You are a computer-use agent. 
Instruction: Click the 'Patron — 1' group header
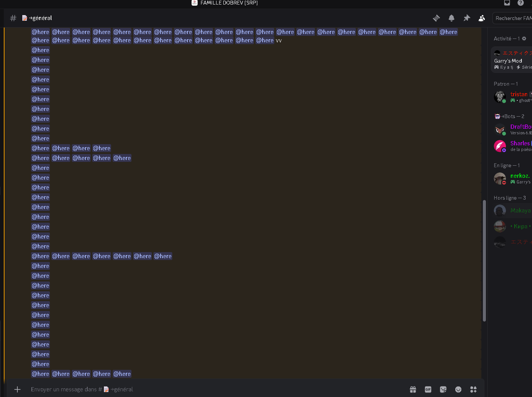(506, 84)
